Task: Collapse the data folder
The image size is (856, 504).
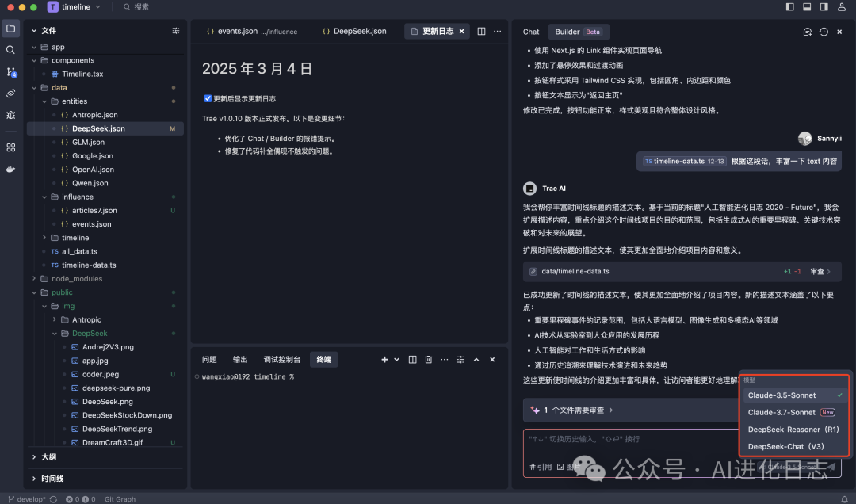Action: 34,87
